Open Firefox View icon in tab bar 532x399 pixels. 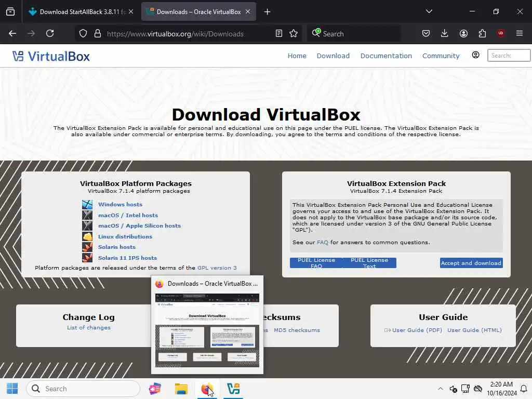[x=10, y=12]
